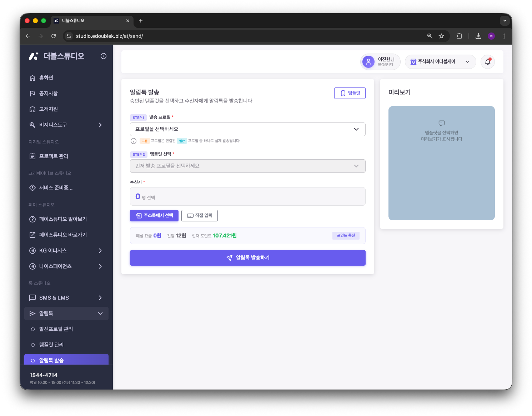
Task: Click the user avatar icon for 이진환
Action: [368, 62]
